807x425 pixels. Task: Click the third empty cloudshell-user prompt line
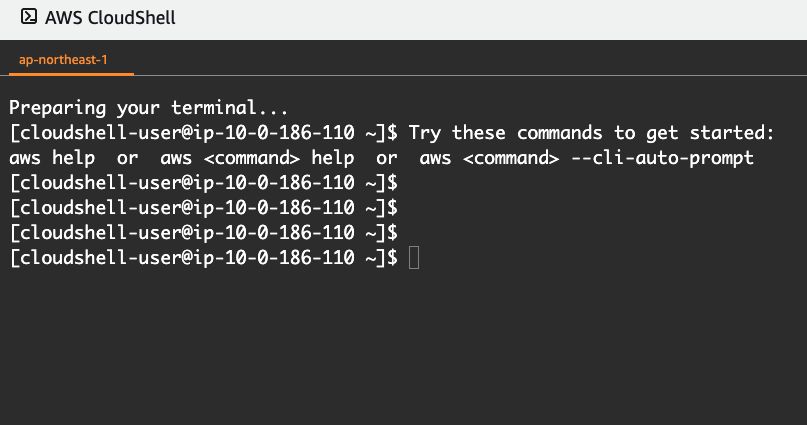tap(204, 233)
